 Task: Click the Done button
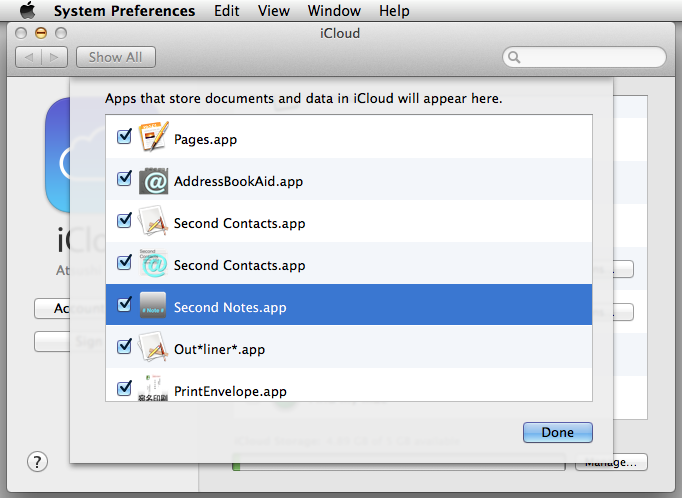click(x=558, y=432)
